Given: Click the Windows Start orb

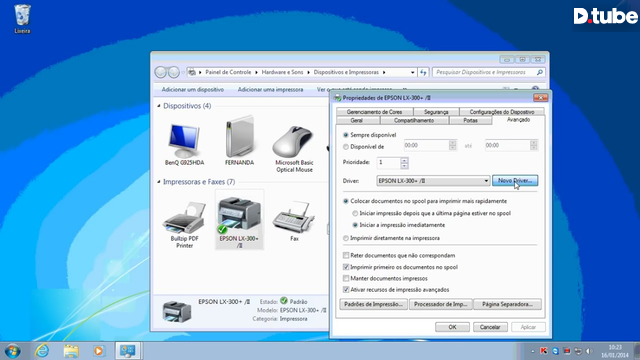Looking at the screenshot, I should coord(13,351).
